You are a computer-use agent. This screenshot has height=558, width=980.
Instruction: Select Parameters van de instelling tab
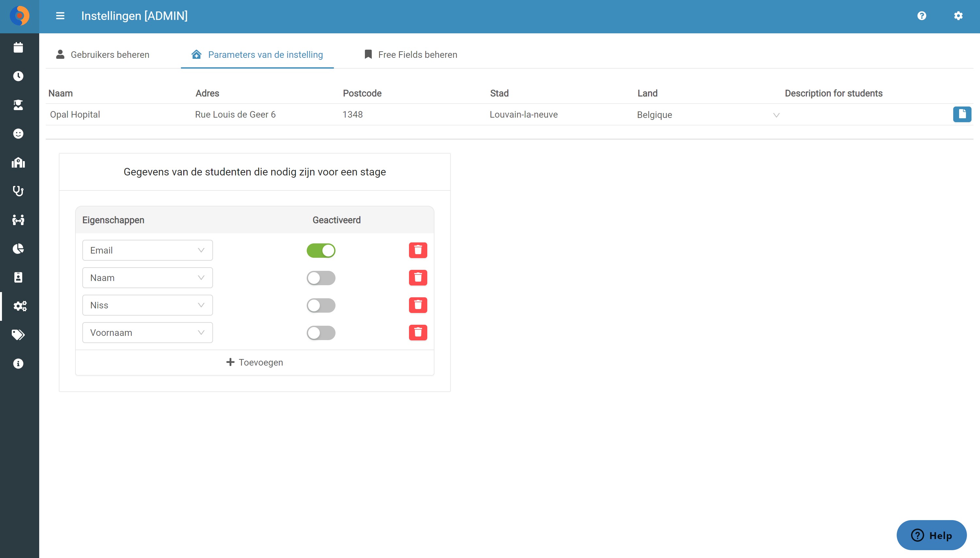257,55
